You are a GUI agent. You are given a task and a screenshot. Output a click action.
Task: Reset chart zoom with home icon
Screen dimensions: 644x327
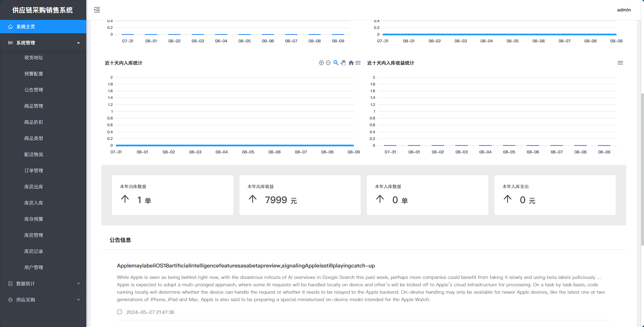click(x=351, y=63)
